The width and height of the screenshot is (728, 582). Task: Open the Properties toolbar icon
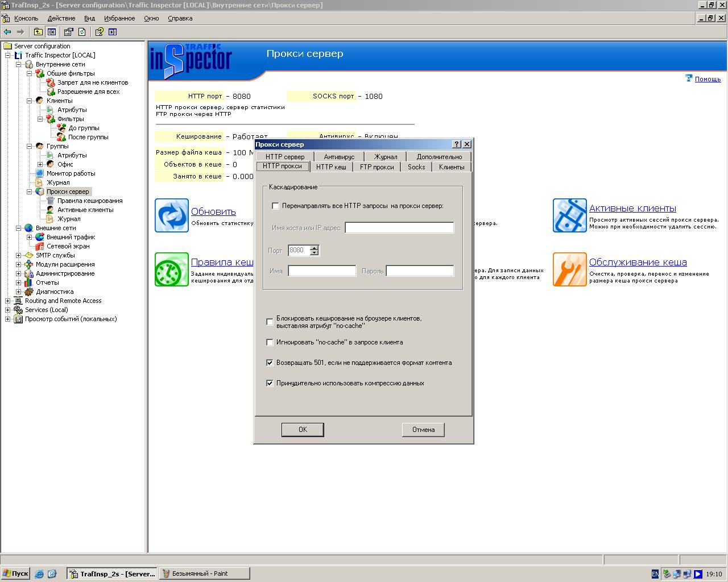[68, 32]
